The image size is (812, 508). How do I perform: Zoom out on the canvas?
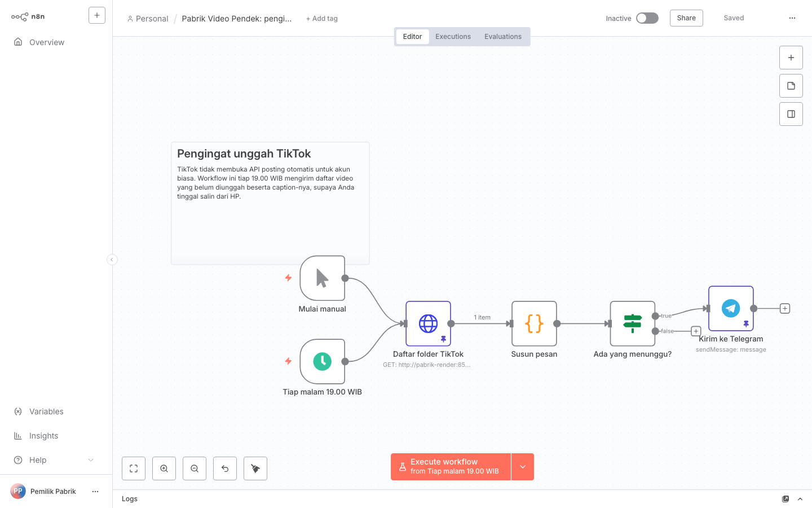pyautogui.click(x=195, y=468)
